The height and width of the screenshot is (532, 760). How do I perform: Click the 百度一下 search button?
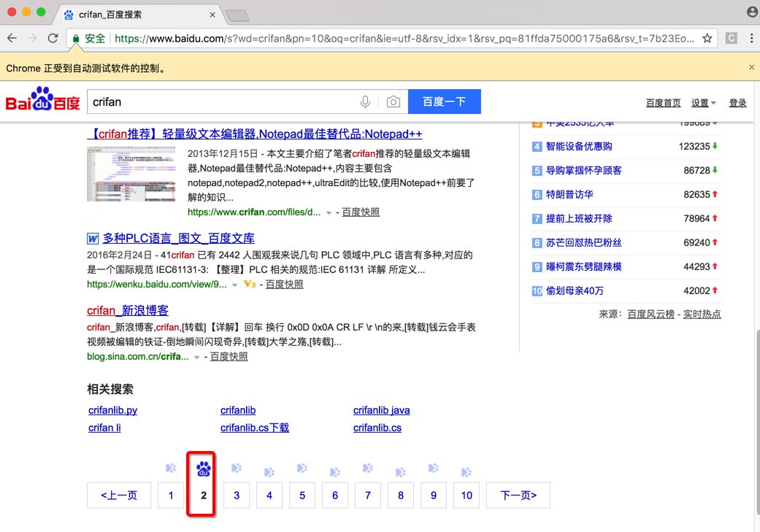coord(445,101)
